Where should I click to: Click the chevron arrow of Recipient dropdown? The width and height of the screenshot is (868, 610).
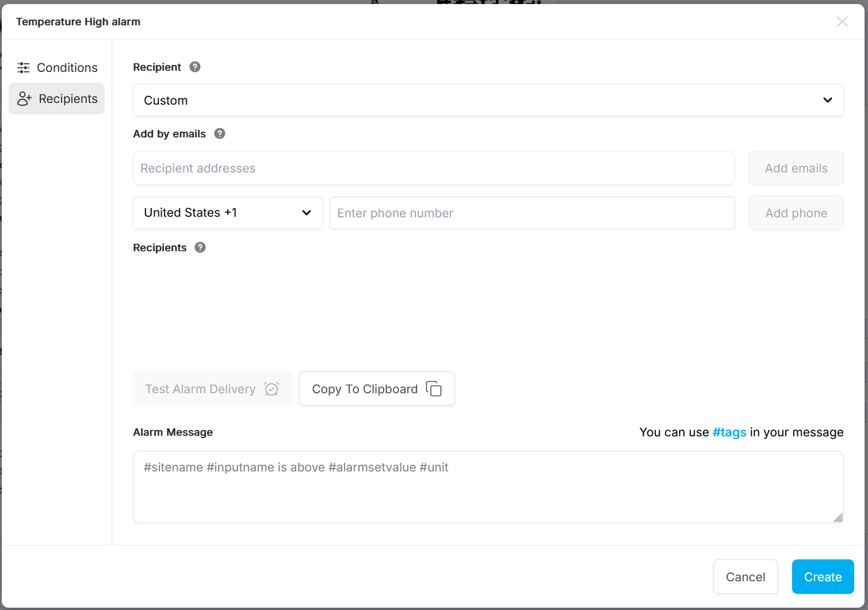(827, 101)
